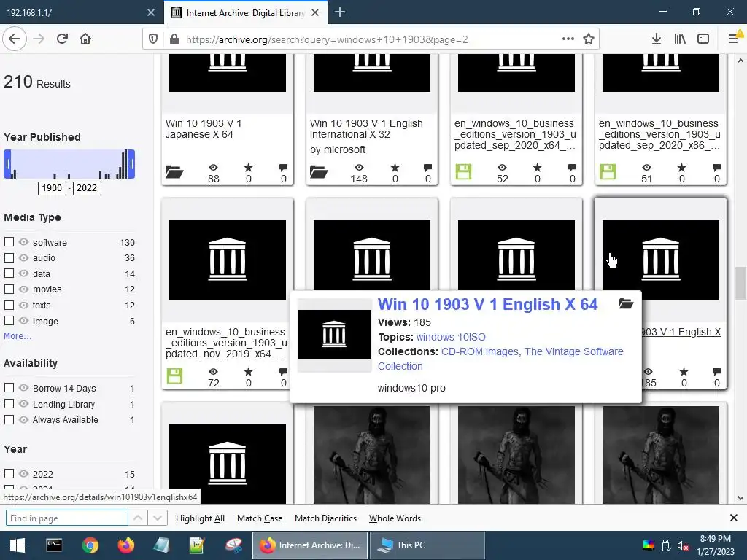Click folder icon in the item popup

(626, 303)
